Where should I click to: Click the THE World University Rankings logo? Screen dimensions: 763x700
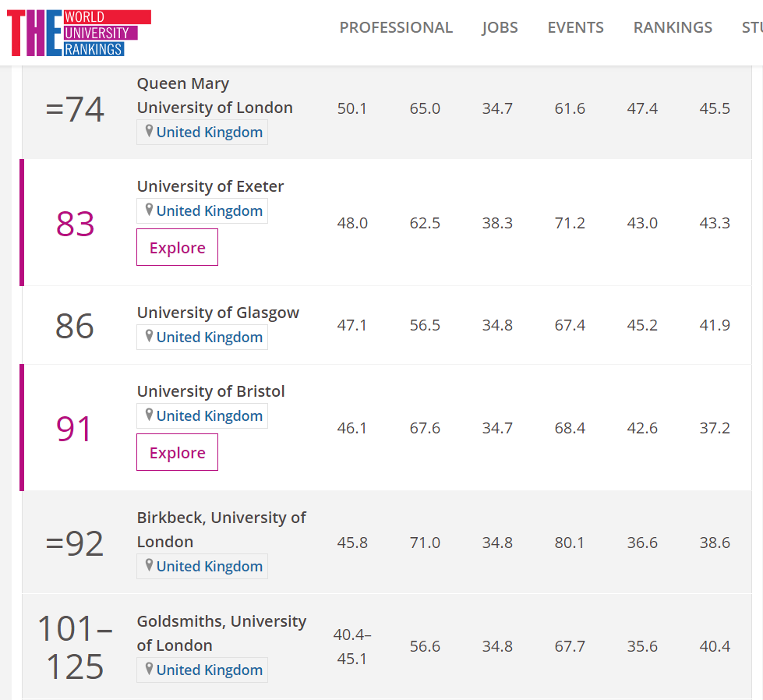click(79, 33)
